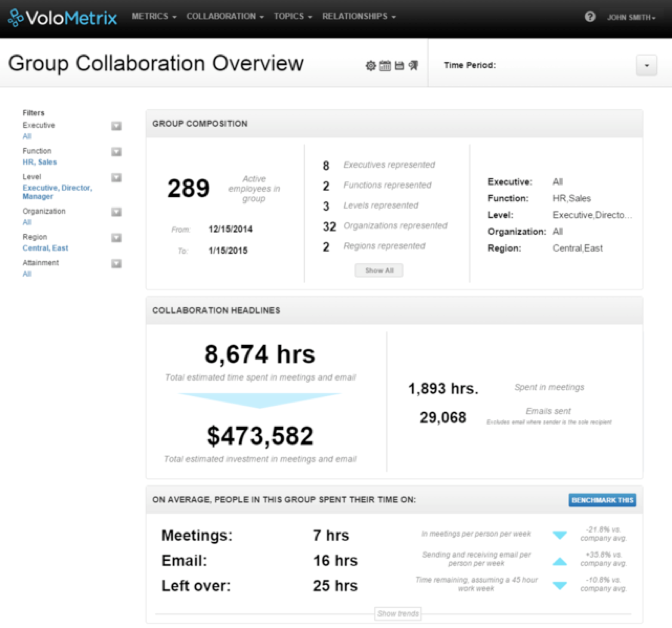Expand the Level filter dropdown
672x628 pixels.
[116, 178]
